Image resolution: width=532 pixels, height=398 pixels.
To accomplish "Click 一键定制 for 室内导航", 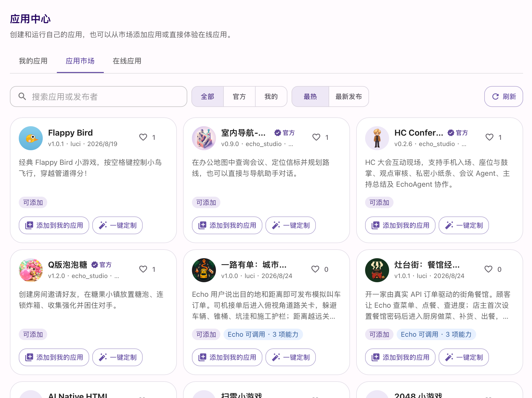I will 291,225.
